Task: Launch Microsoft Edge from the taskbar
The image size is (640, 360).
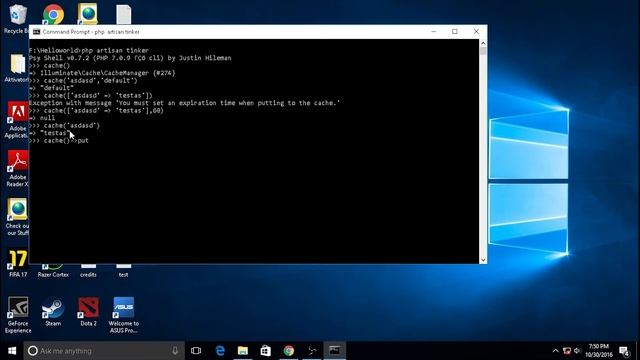Action: (x=220, y=351)
